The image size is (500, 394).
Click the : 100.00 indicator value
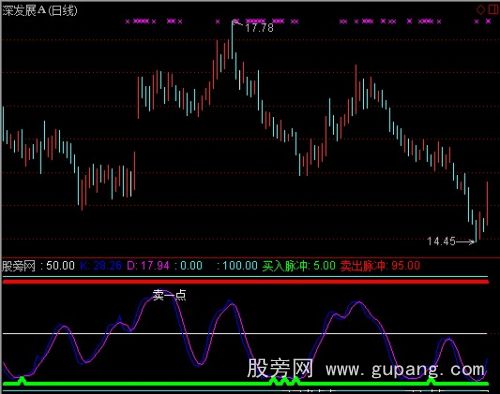click(237, 266)
